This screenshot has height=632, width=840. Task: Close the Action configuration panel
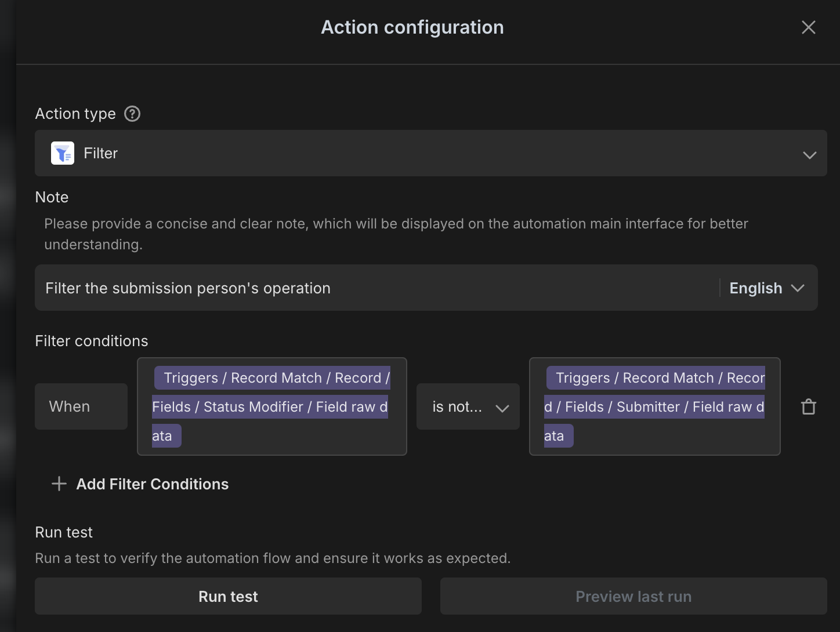(808, 27)
